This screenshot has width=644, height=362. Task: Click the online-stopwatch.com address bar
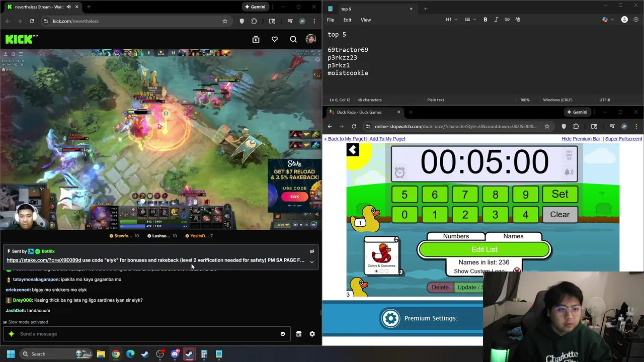tap(455, 126)
